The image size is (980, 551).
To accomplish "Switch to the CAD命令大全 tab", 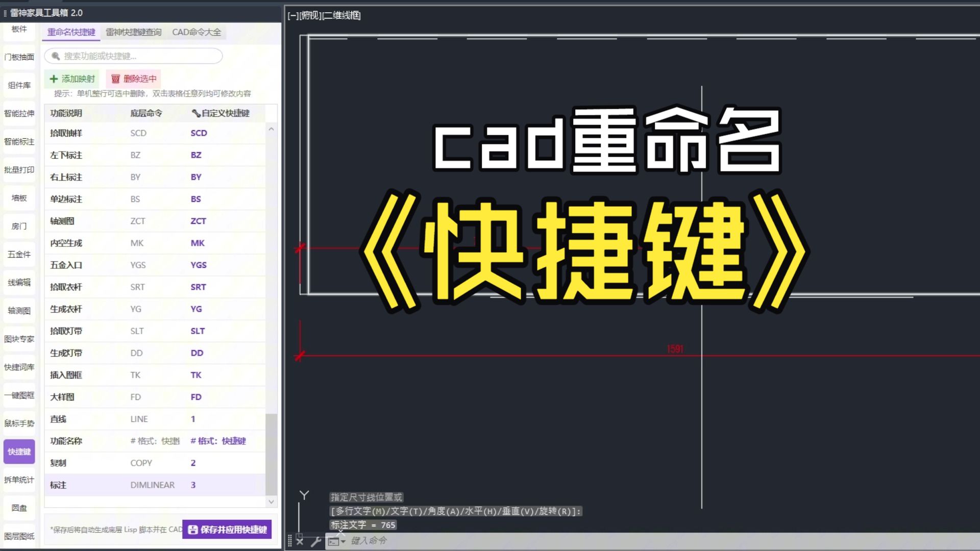I will pos(197,32).
